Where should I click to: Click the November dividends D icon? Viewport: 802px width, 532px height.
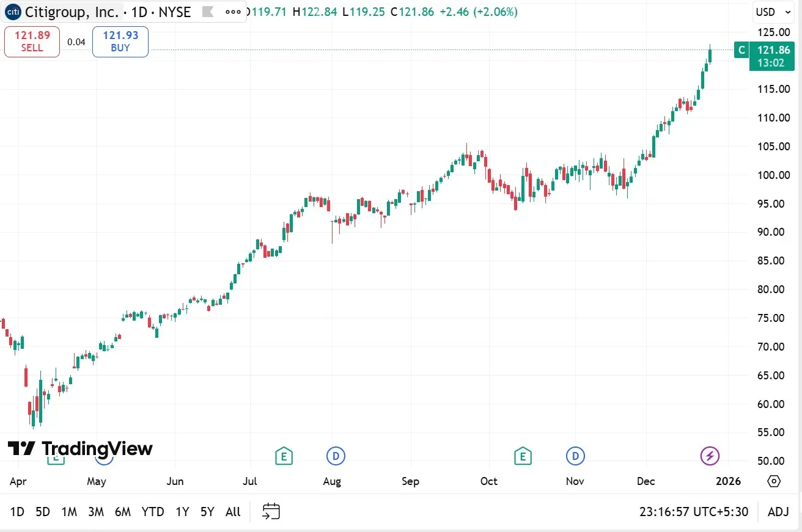[x=575, y=456]
